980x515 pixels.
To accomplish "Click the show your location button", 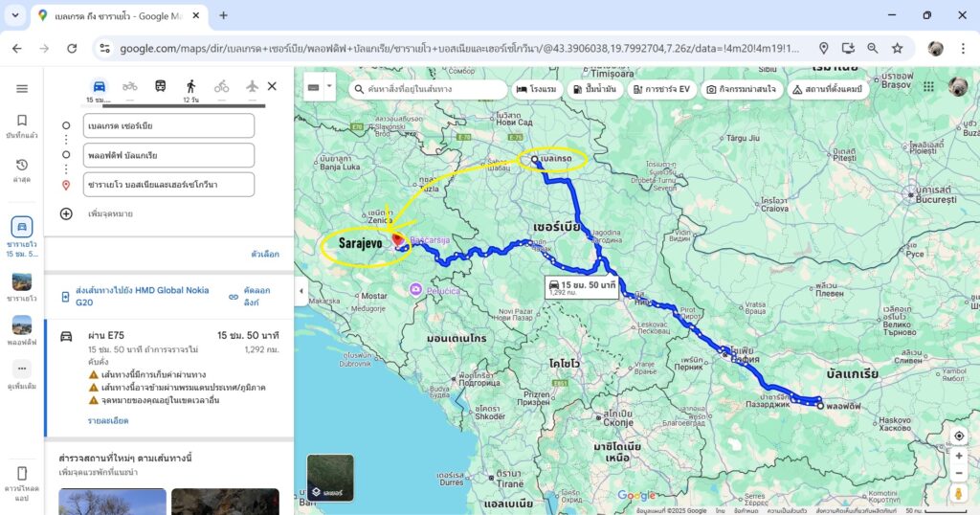I will pos(959,437).
